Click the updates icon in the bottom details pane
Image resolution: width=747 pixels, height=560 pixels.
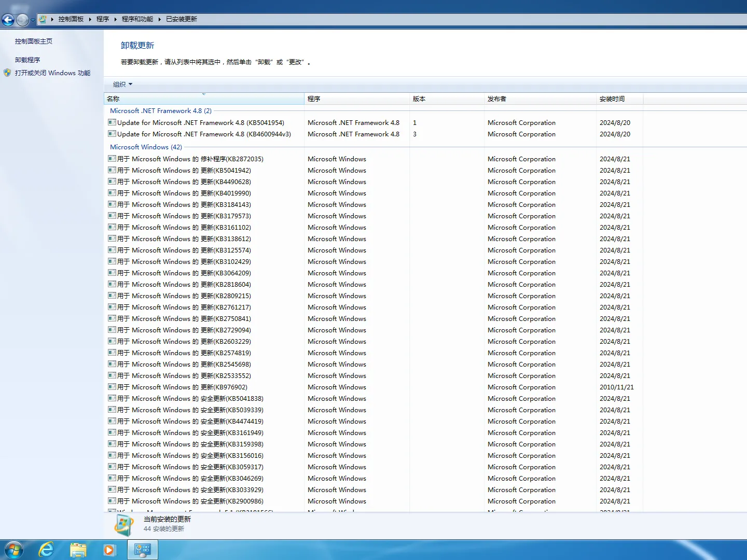124,525
